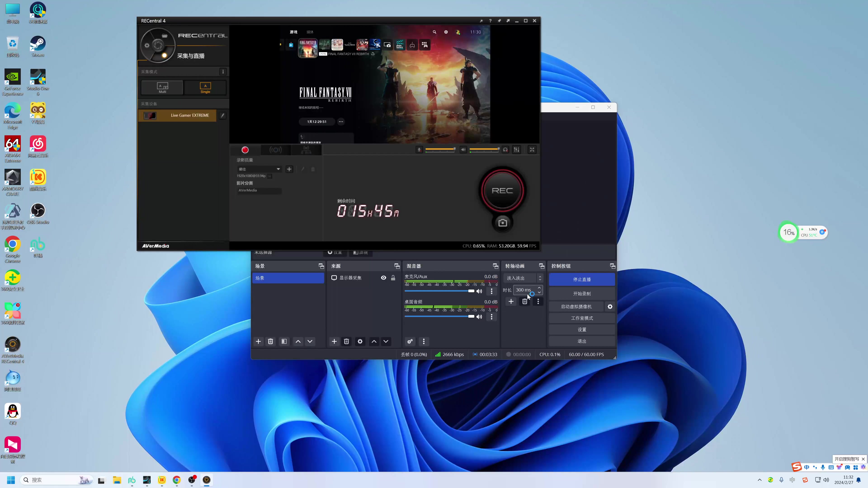868x488 pixels.
Task: Mute 麦克风/Aux in OBS mixer
Action: pyautogui.click(x=479, y=291)
